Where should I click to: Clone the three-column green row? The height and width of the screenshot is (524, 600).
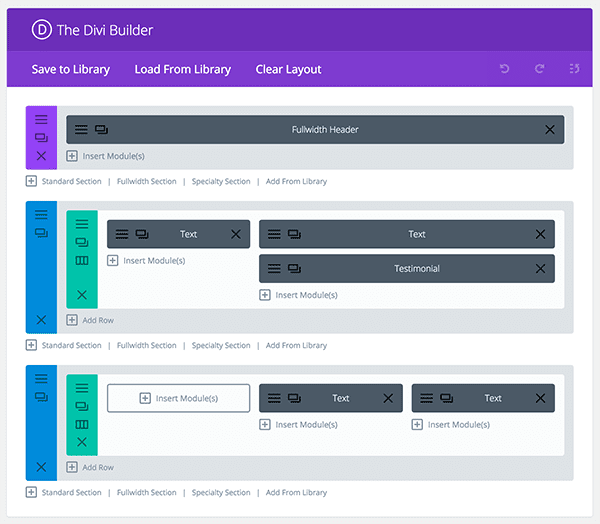(x=82, y=406)
